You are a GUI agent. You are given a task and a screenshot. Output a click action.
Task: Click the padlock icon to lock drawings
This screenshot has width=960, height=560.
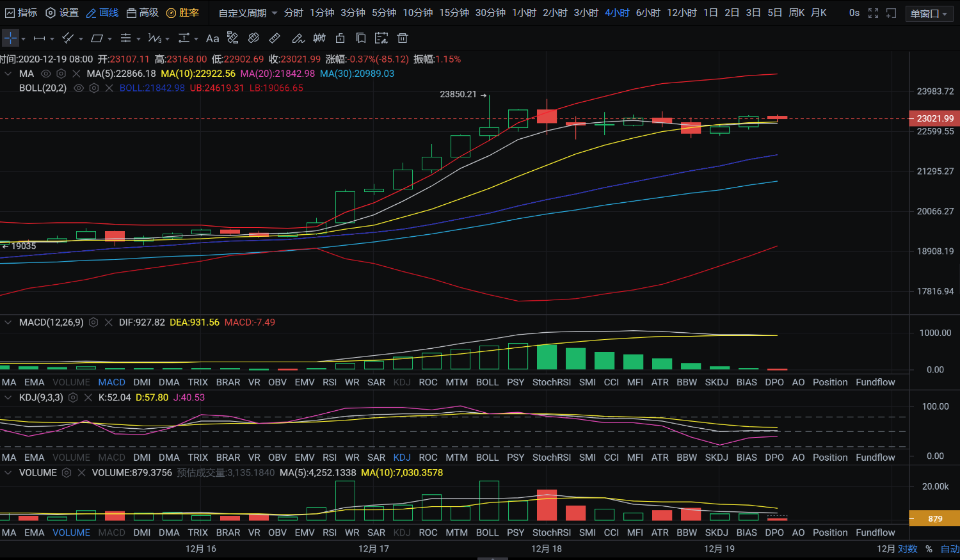tap(340, 38)
